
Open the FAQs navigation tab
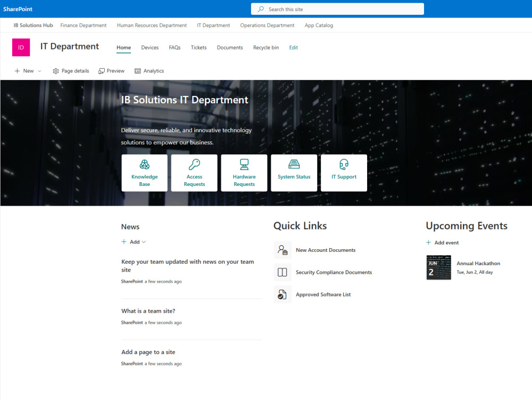(x=174, y=47)
